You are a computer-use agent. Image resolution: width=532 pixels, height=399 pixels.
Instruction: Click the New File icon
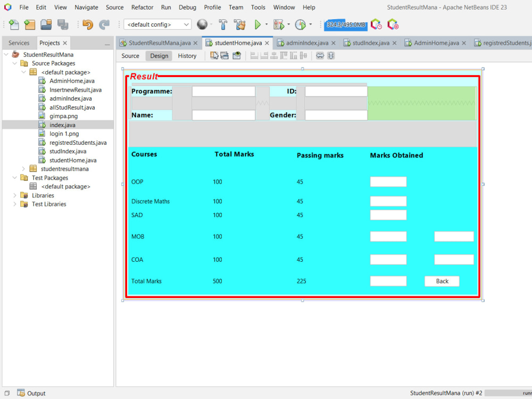[x=14, y=24]
